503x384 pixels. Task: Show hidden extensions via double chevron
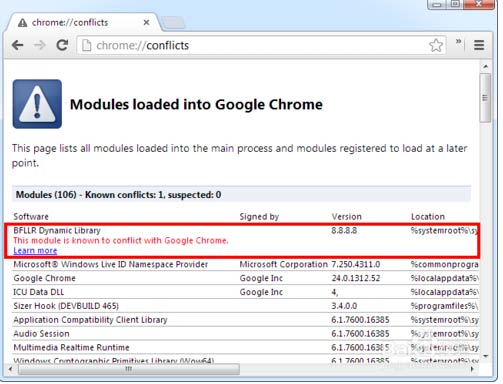(x=459, y=41)
